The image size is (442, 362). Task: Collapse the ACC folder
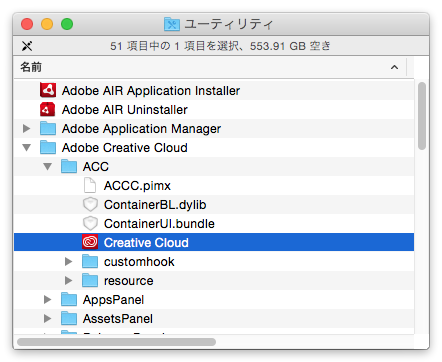tap(48, 167)
